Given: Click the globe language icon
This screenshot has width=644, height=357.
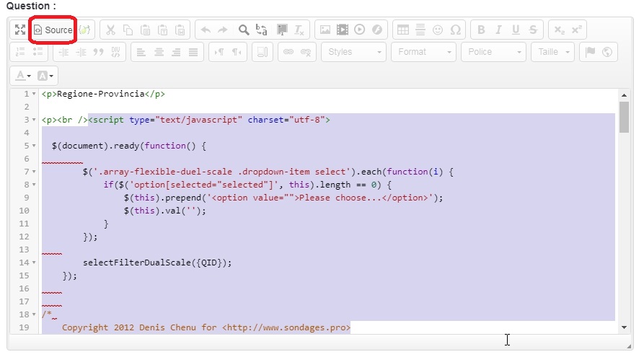Looking at the screenshot, I should tap(607, 52).
